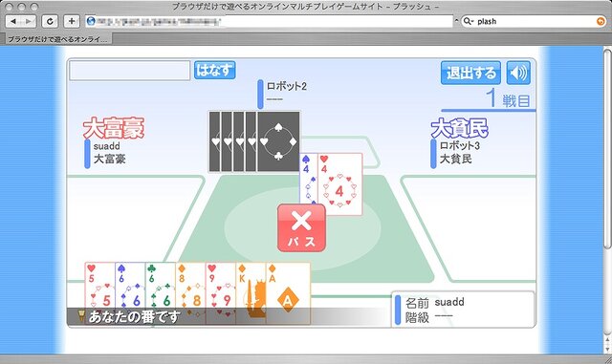
Task: Click the search field containing 'plash'
Action: coord(534,21)
